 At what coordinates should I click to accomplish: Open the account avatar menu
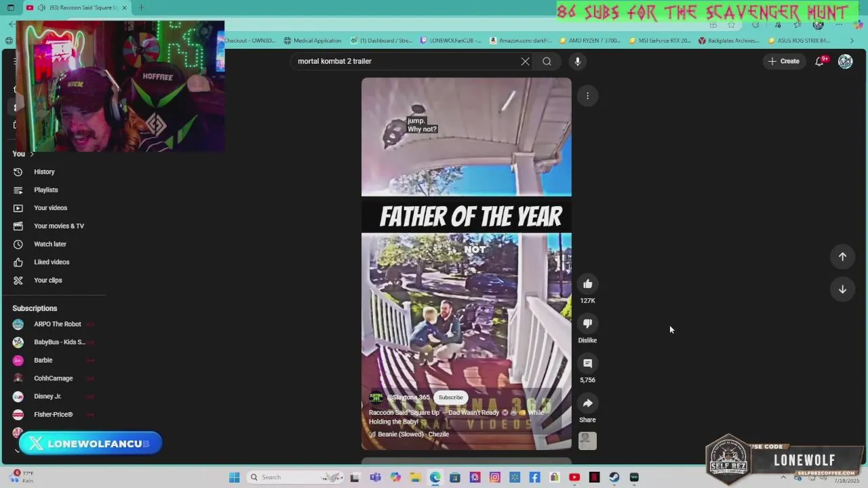tap(845, 61)
